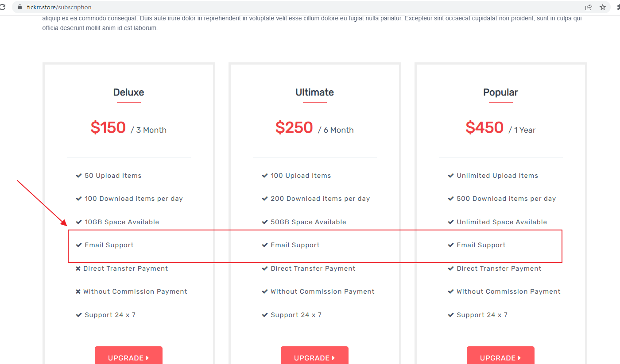Click the fickrr.store/subscription address bar
This screenshot has height=364, width=620.
tap(301, 7)
